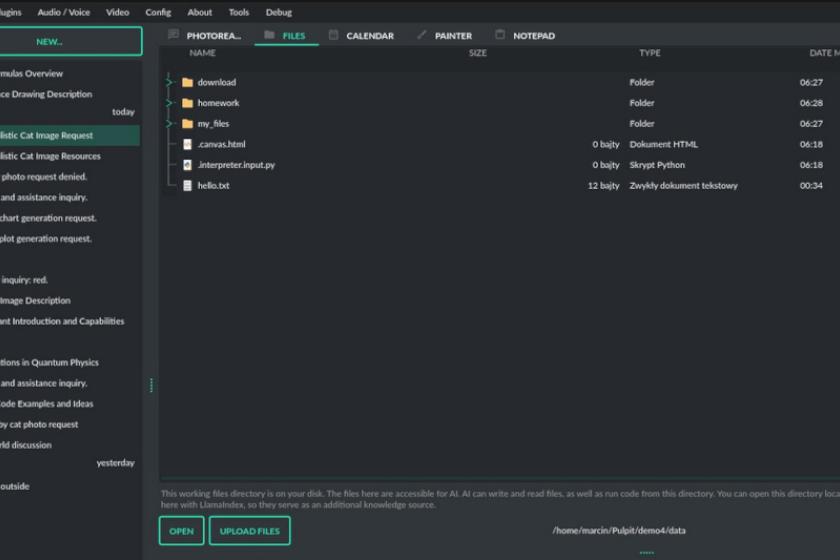Expand the homework folder tree arrow
840x560 pixels.
pyautogui.click(x=169, y=103)
